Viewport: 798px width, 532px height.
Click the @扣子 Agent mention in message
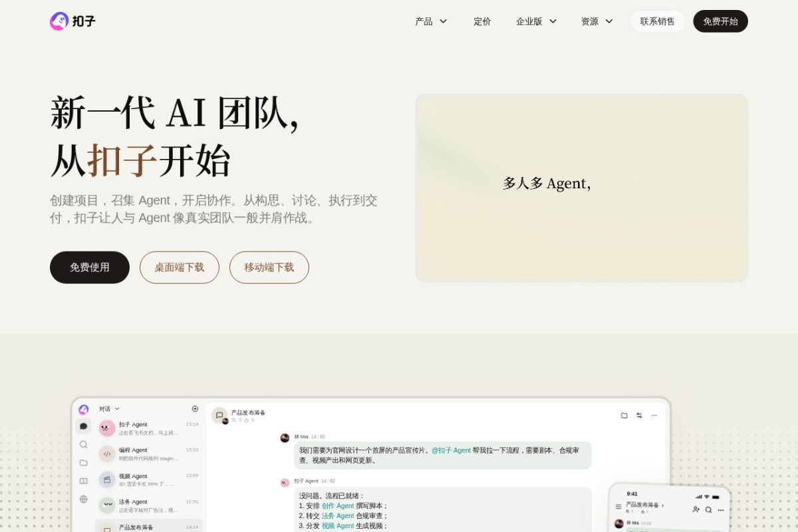[x=451, y=450]
